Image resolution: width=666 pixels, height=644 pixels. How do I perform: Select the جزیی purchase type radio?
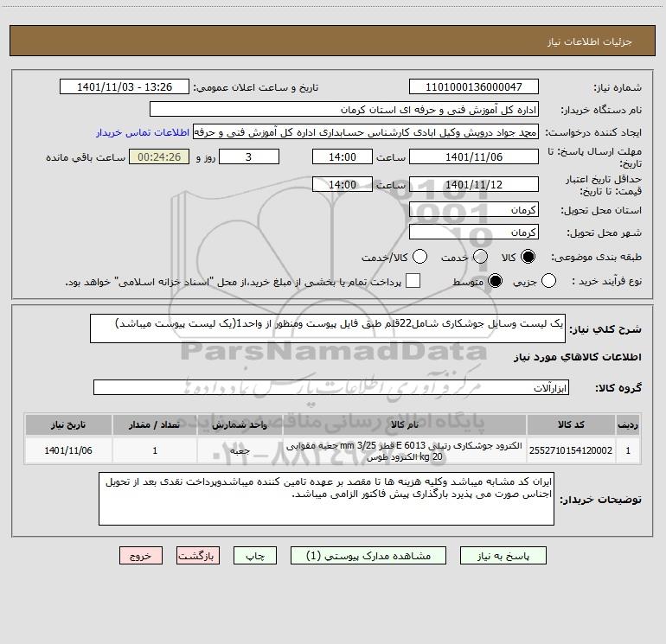[x=548, y=281]
